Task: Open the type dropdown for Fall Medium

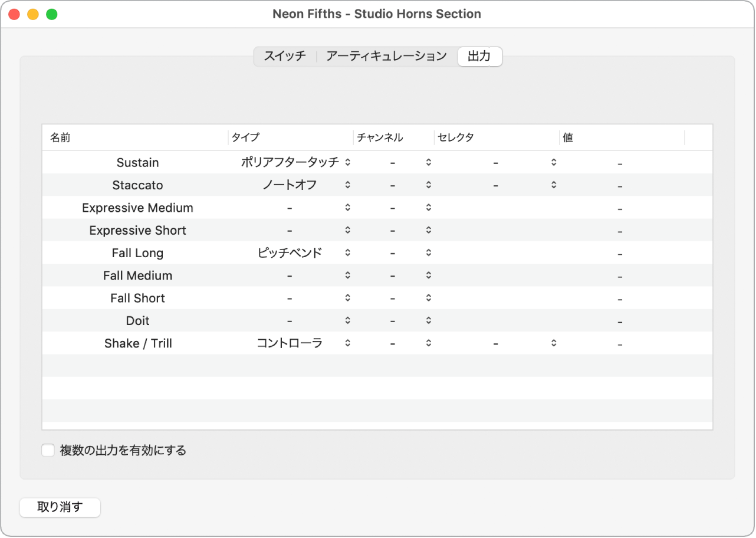Action: (x=347, y=275)
